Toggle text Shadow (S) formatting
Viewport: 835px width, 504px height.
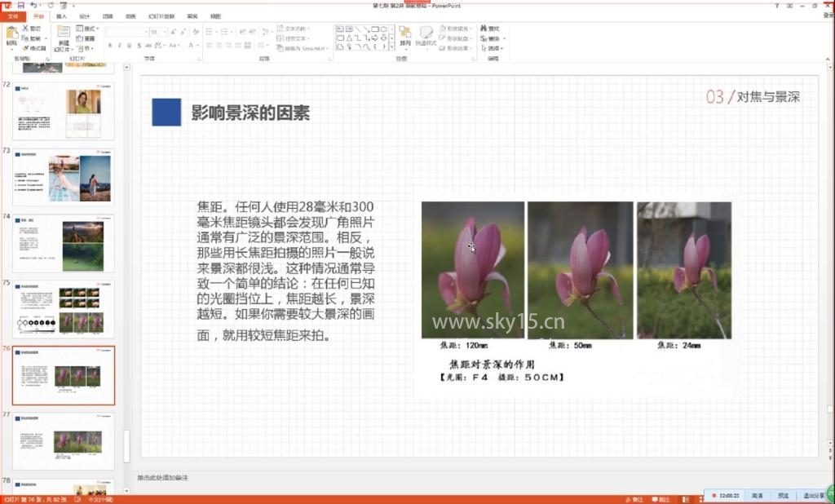pyautogui.click(x=139, y=46)
